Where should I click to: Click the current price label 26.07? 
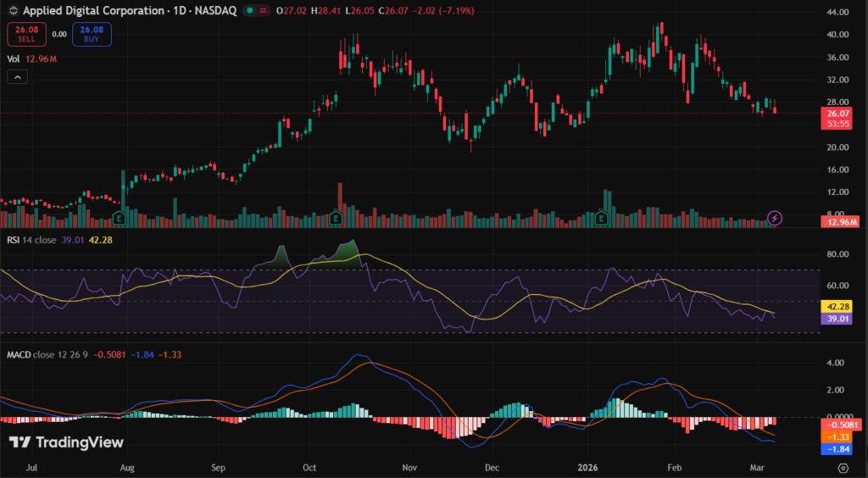click(x=838, y=114)
